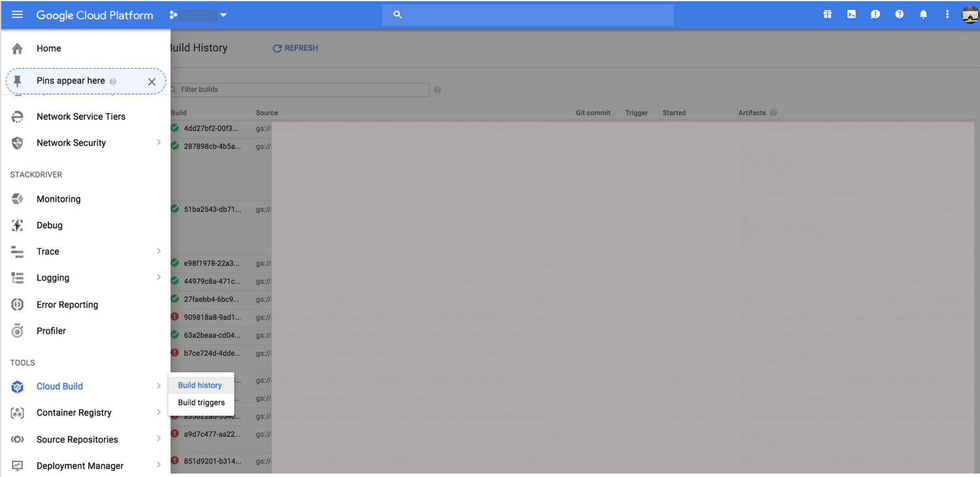Click the Trigger column header
The height and width of the screenshot is (477, 980).
point(636,112)
